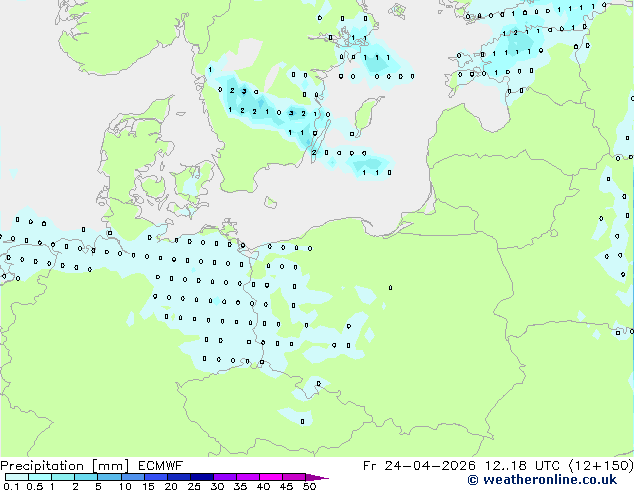The height and width of the screenshot is (490, 634).
Task: Click the 'Precipitation' title word
Action: 42,466
